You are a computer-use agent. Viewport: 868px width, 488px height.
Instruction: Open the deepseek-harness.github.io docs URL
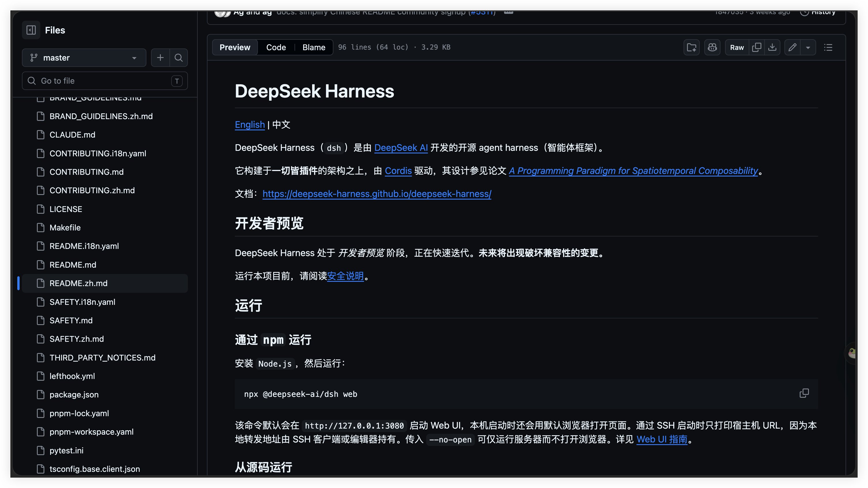[x=377, y=194]
